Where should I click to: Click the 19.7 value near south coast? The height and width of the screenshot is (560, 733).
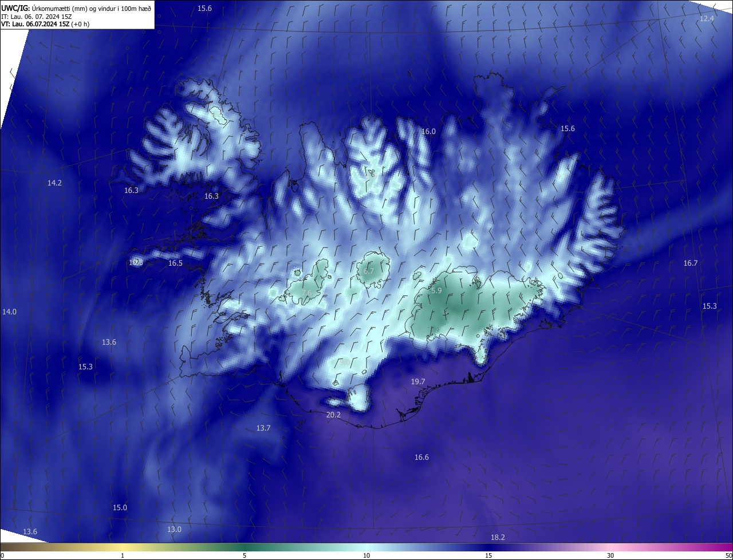coord(418,381)
